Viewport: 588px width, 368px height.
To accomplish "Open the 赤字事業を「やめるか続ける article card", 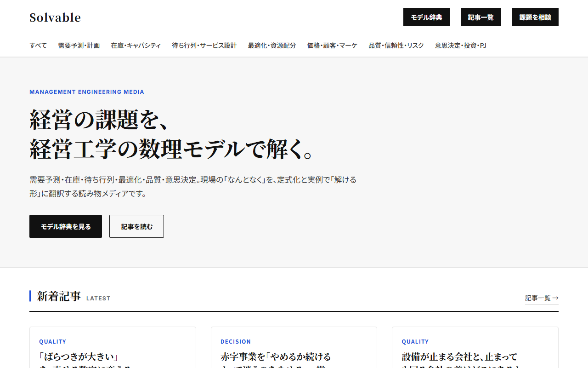I will tap(294, 347).
